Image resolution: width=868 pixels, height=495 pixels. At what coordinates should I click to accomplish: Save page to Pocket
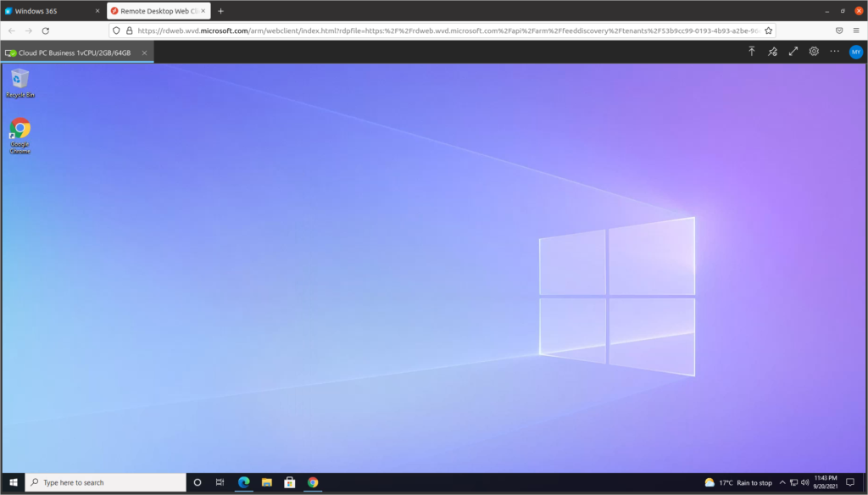coord(839,31)
